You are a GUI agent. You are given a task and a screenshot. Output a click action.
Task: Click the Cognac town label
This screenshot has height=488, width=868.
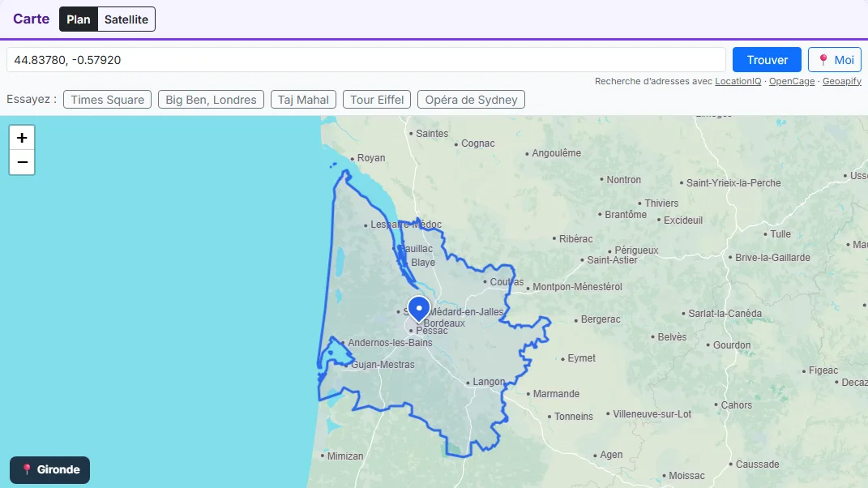[x=477, y=143]
